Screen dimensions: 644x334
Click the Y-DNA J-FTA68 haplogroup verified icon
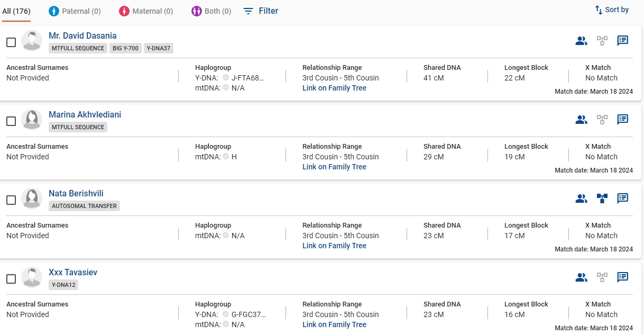point(226,78)
